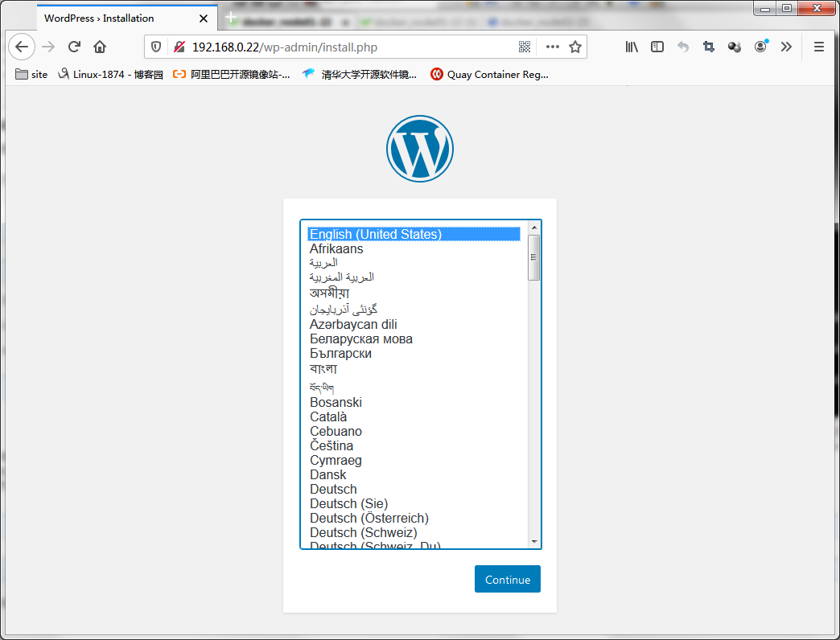The width and height of the screenshot is (840, 640).
Task: Show tracking protection shield info
Action: click(x=156, y=47)
